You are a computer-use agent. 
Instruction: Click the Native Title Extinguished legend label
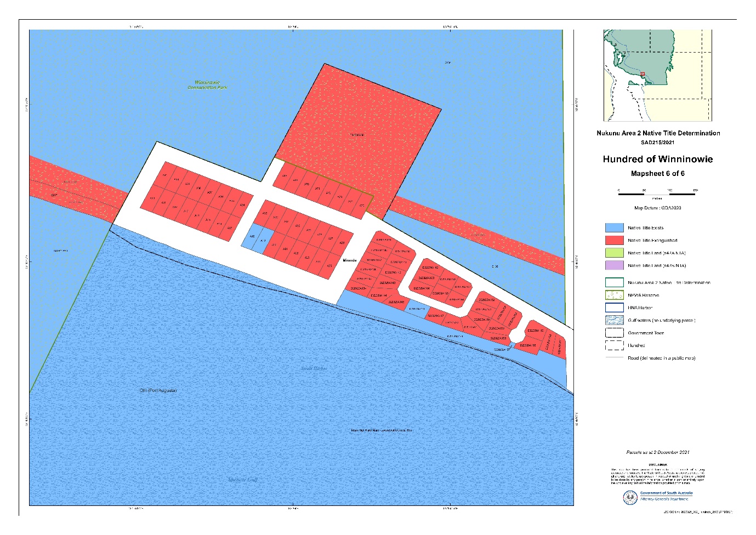tap(652, 240)
